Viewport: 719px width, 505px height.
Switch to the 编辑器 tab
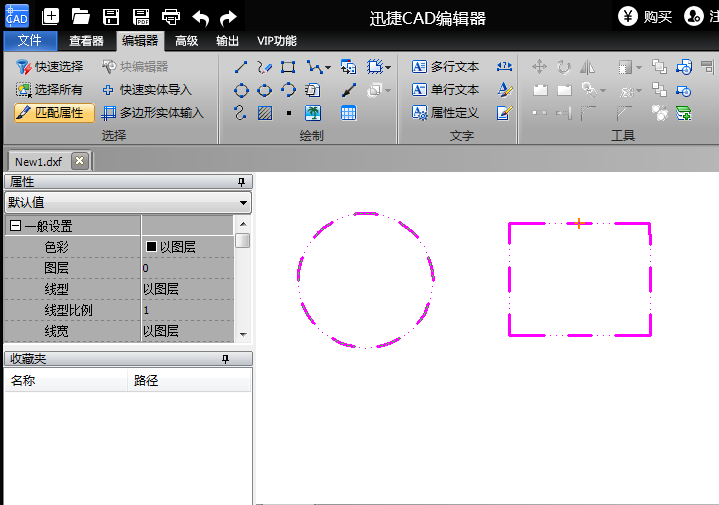click(140, 41)
